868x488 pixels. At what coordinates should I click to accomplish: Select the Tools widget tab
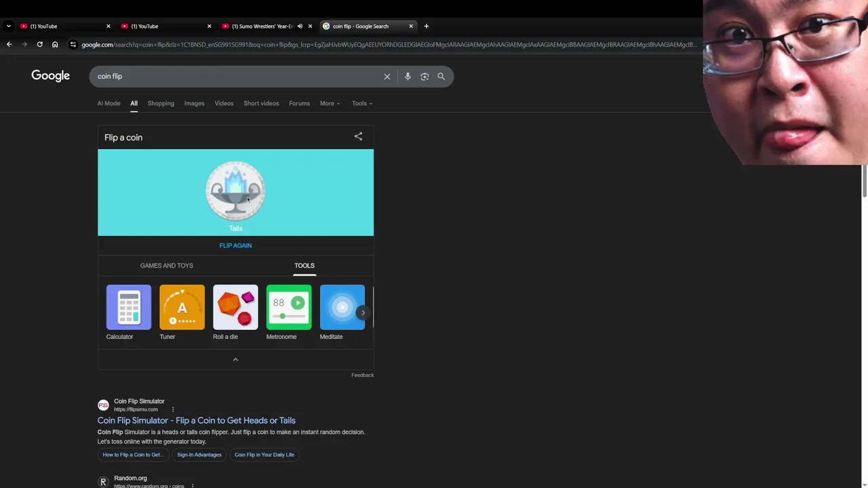coord(304,266)
